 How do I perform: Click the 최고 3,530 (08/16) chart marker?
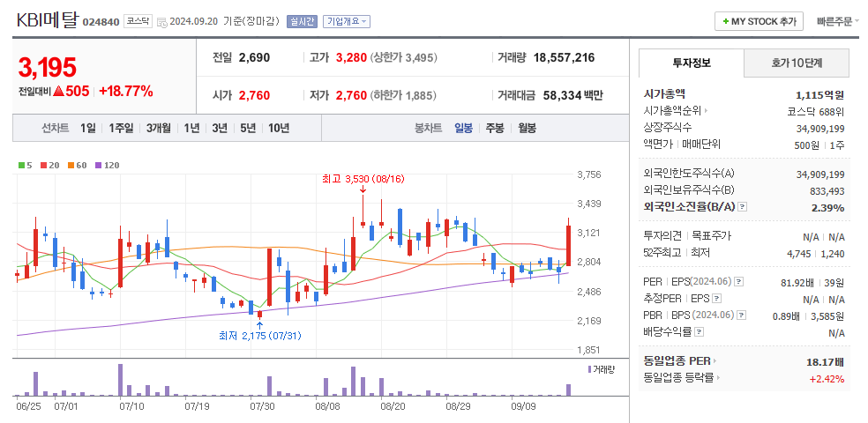click(362, 179)
